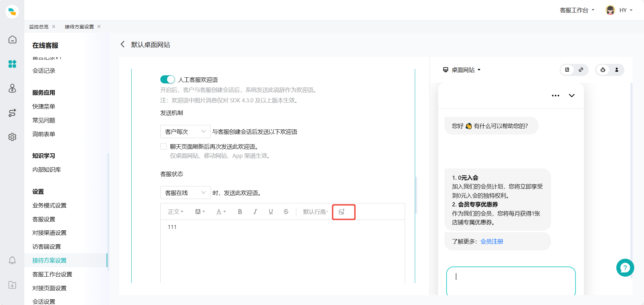Open the help bubble in the bottom right corner

point(625,268)
